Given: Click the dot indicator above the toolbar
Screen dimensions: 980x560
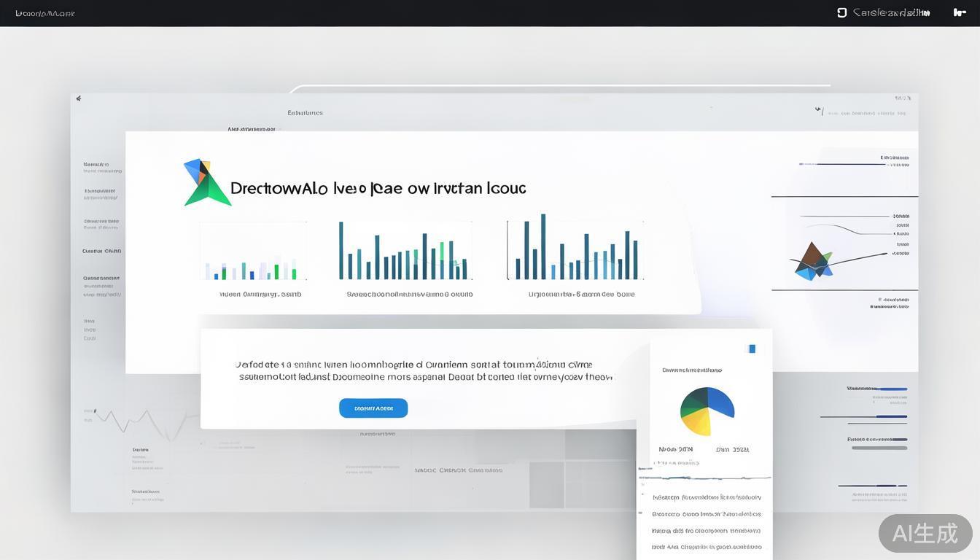Looking at the screenshot, I should [x=711, y=106].
